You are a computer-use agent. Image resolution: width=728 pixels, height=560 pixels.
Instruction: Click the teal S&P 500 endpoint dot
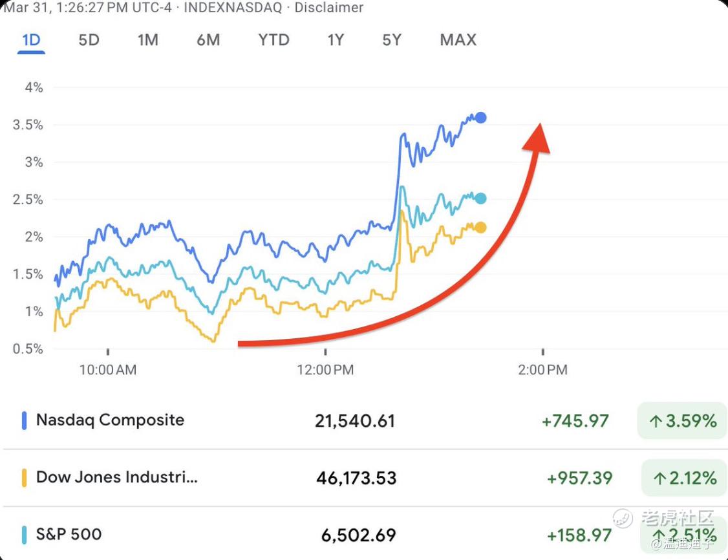point(480,199)
